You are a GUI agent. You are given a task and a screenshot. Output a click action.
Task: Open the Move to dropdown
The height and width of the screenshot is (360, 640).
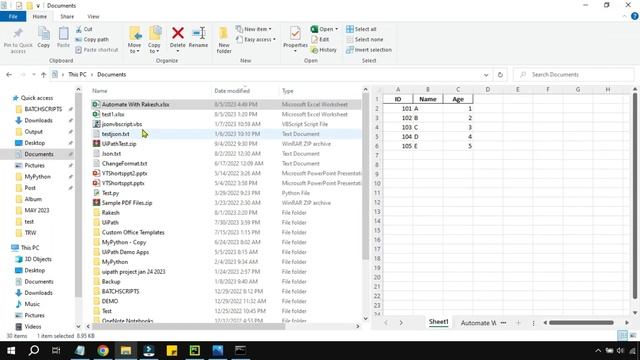pyautogui.click(x=135, y=40)
